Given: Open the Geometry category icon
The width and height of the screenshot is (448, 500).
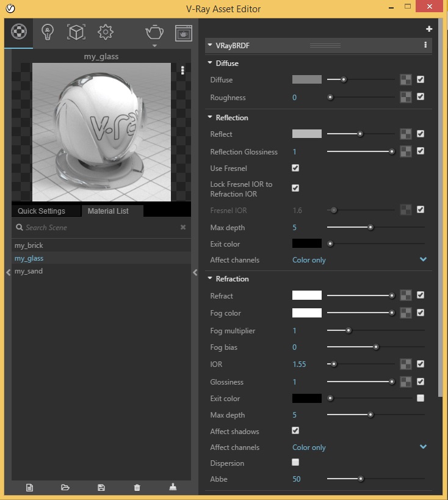Looking at the screenshot, I should tap(76, 32).
